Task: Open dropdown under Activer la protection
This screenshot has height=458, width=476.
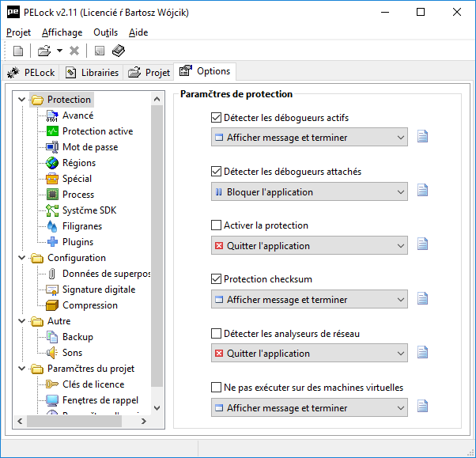Action: [x=309, y=245]
